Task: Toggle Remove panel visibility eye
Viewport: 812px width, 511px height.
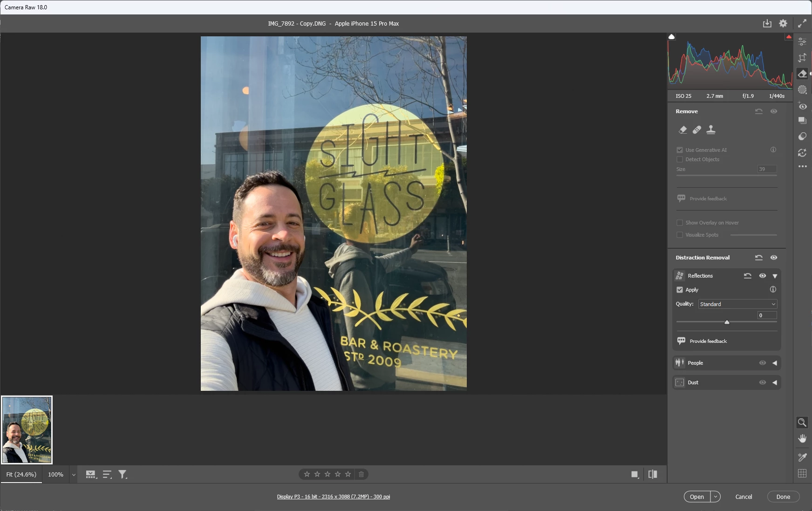Action: [x=774, y=111]
